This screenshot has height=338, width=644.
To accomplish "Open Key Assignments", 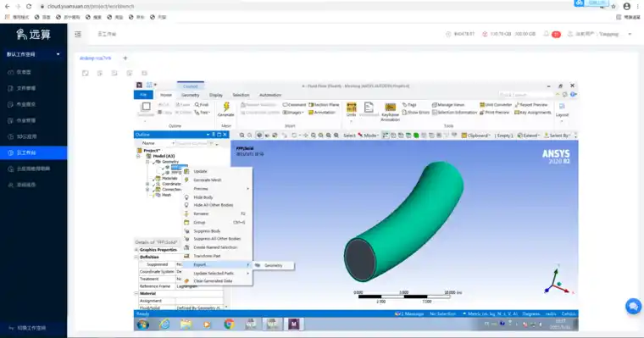I will click(x=533, y=112).
